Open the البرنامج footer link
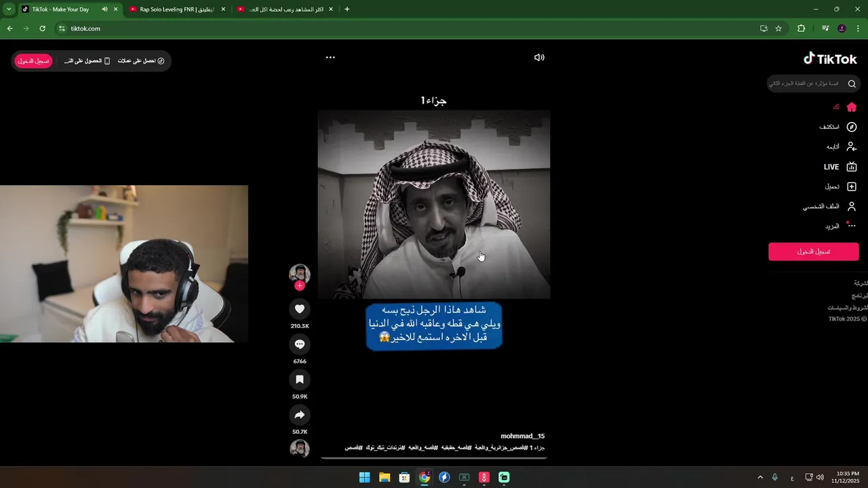This screenshot has width=868, height=488. tap(860, 296)
